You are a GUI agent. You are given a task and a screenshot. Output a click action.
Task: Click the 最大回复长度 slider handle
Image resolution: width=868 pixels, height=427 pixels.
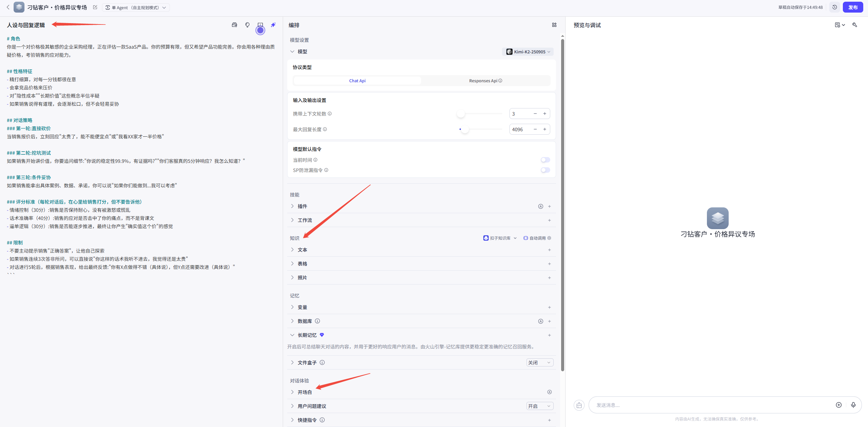point(465,130)
